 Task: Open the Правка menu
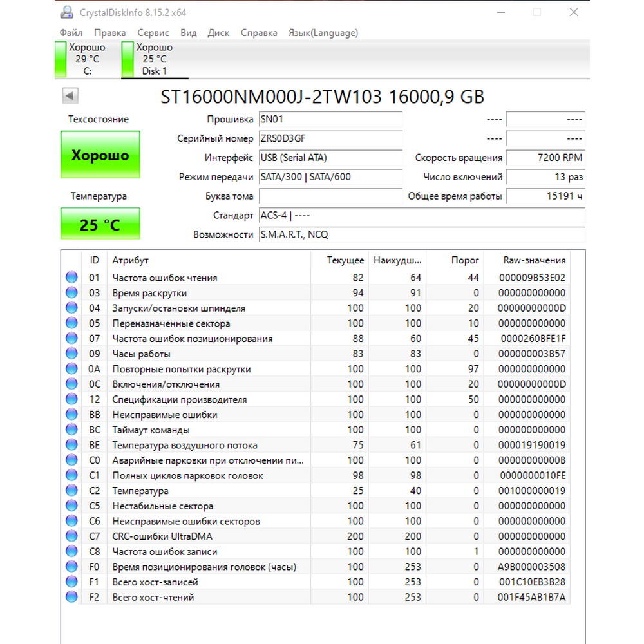(109, 33)
